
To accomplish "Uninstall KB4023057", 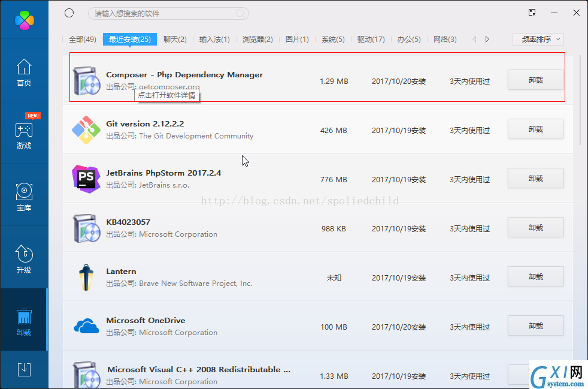I will (x=535, y=228).
